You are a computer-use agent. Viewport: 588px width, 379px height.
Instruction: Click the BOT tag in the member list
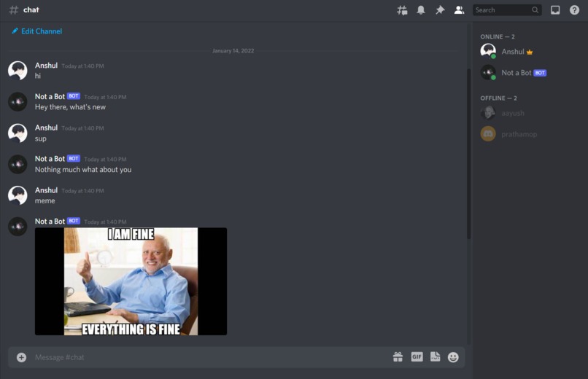(540, 73)
